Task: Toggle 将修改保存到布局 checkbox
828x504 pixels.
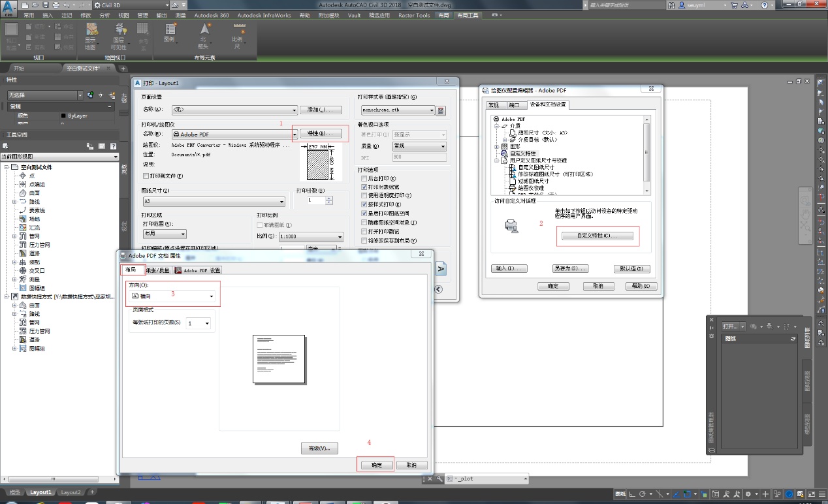Action: 364,241
